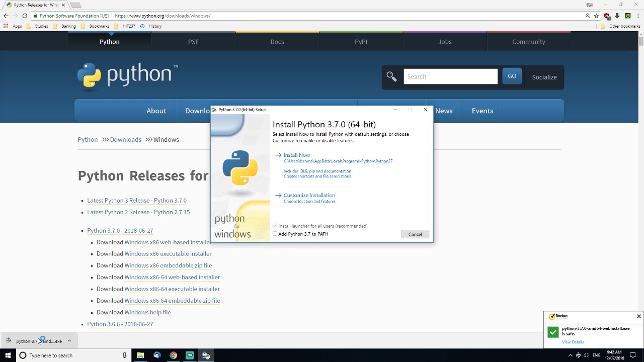Screen dimensions: 644x362
Task: Open the red shield extension icon
Action: tap(607, 16)
